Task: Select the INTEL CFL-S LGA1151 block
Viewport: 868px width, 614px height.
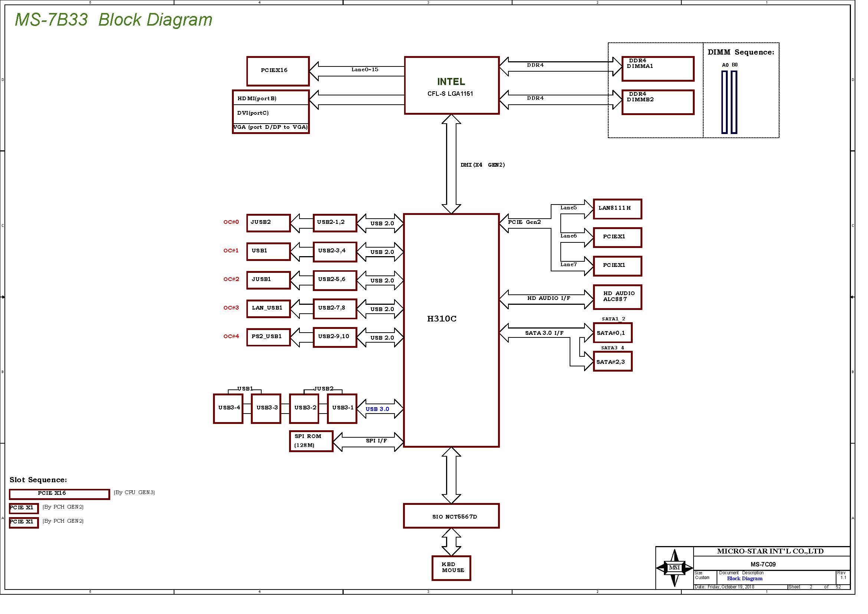Action: click(451, 85)
